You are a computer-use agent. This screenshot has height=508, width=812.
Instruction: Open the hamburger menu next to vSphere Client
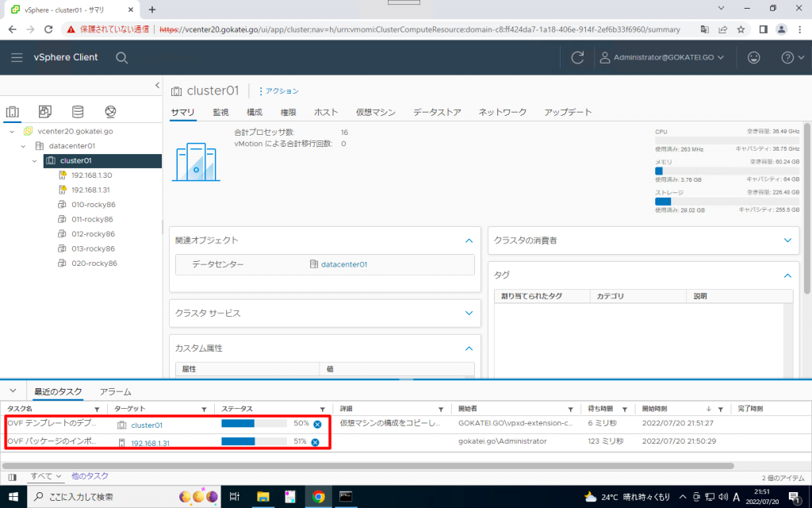17,57
